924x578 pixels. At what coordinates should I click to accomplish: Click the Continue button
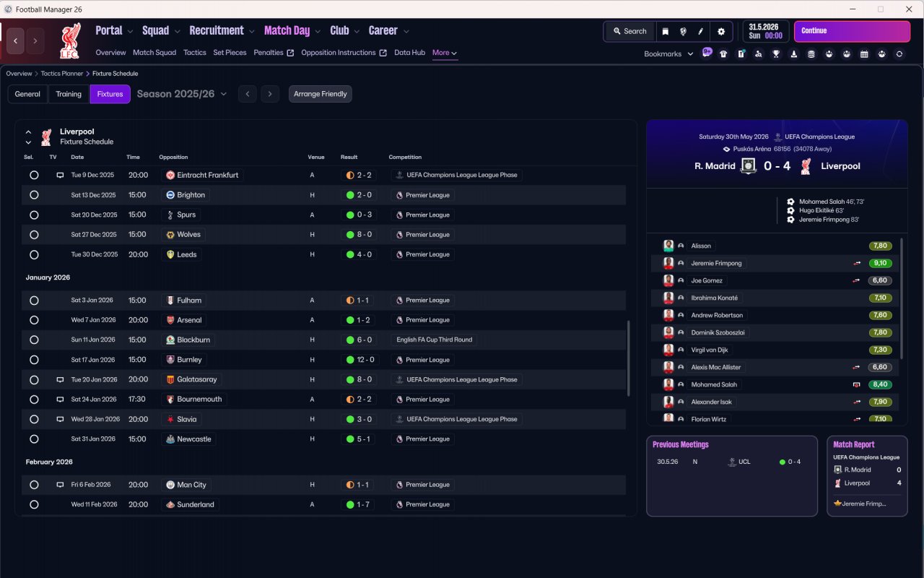click(x=852, y=31)
